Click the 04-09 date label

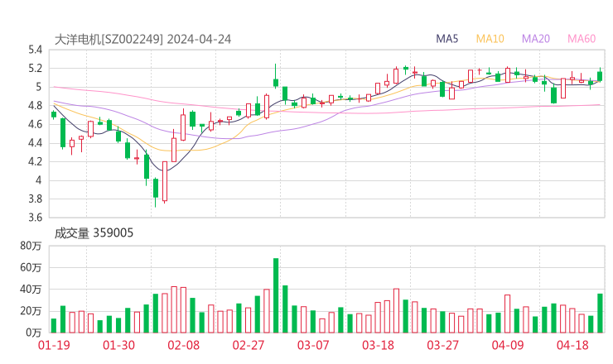[x=508, y=345]
